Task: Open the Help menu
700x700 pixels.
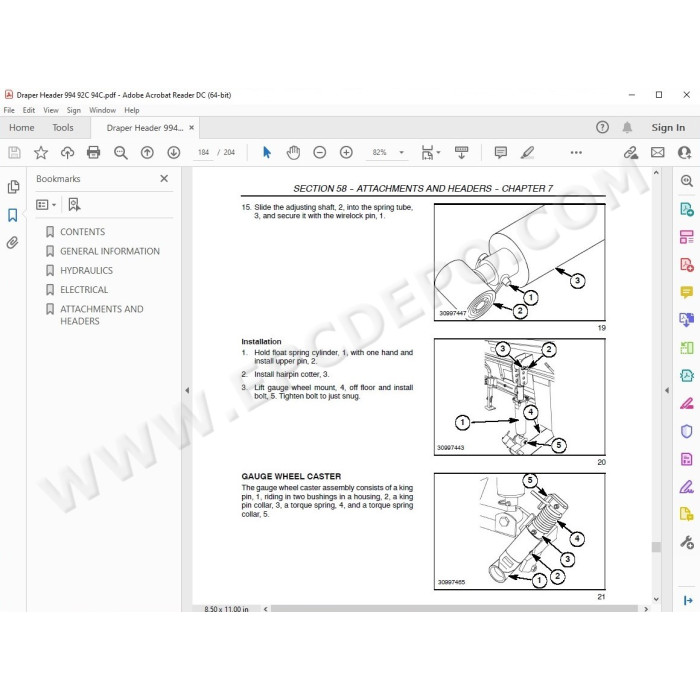Action: pyautogui.click(x=132, y=110)
